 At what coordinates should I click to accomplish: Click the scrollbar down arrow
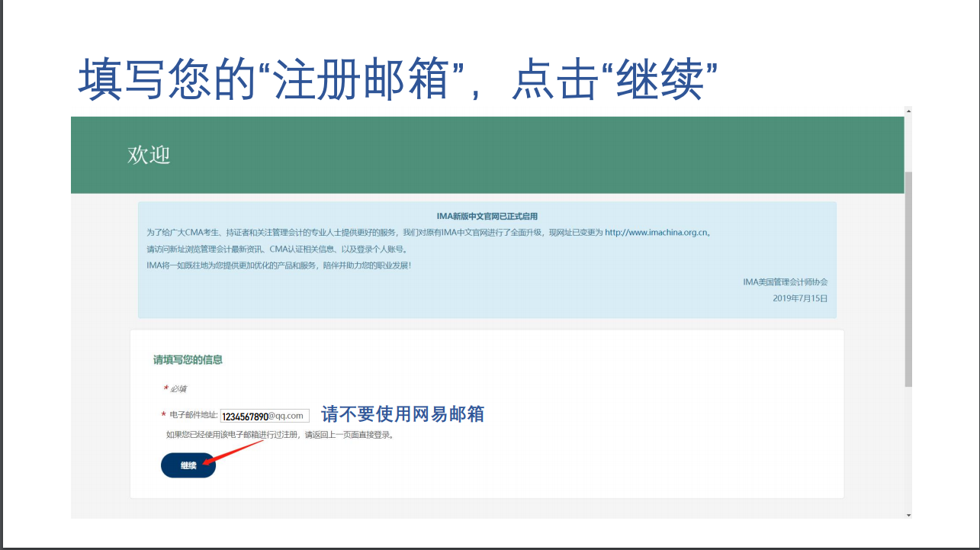click(908, 515)
